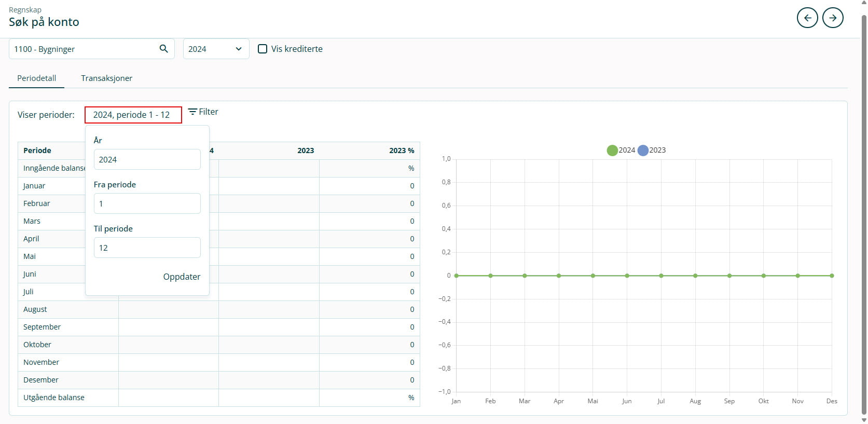Click the 2023 % column header
Image resolution: width=868 pixels, height=424 pixels.
[x=401, y=151]
